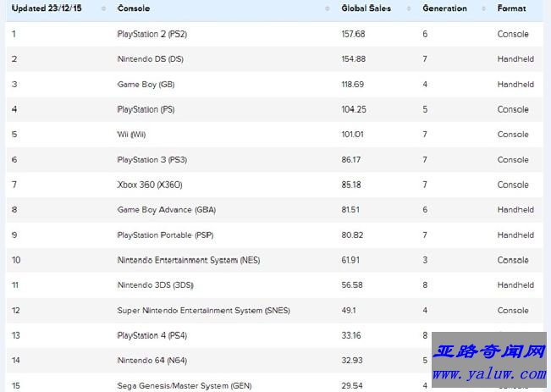Click Console format in Xbox 360 row
This screenshot has width=551, height=392.
513,185
